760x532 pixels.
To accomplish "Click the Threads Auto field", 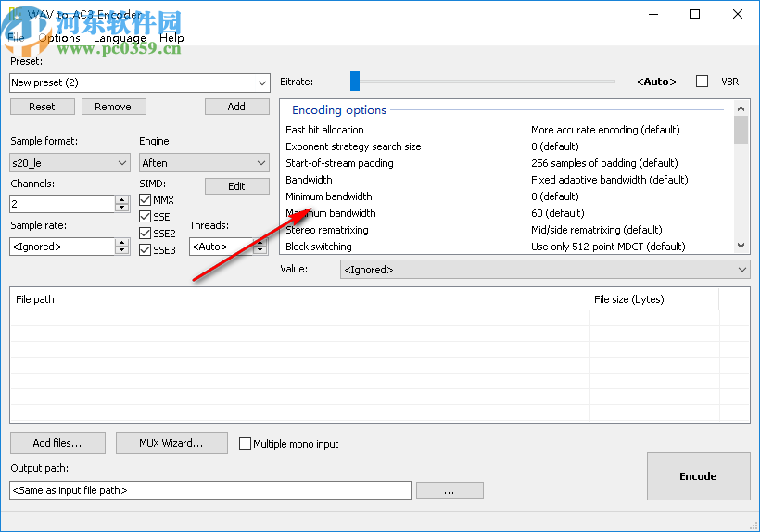I will [x=221, y=247].
